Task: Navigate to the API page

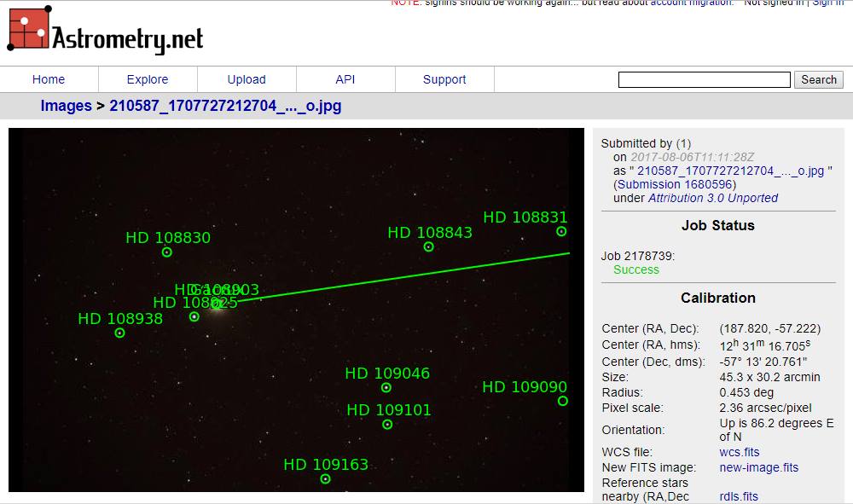Action: pos(345,79)
